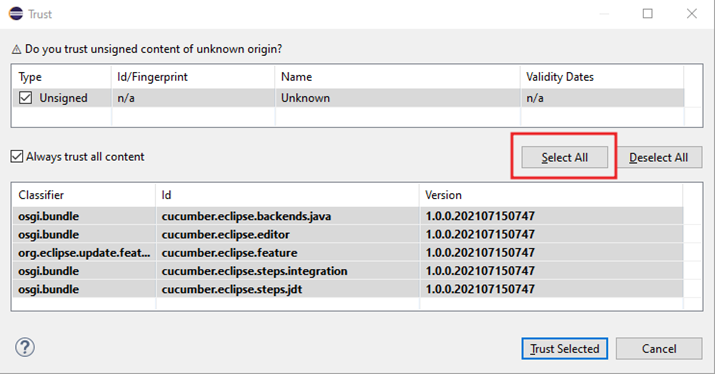Select the cucumber.eclipse.feature row
The image size is (715, 374).
tap(348, 252)
